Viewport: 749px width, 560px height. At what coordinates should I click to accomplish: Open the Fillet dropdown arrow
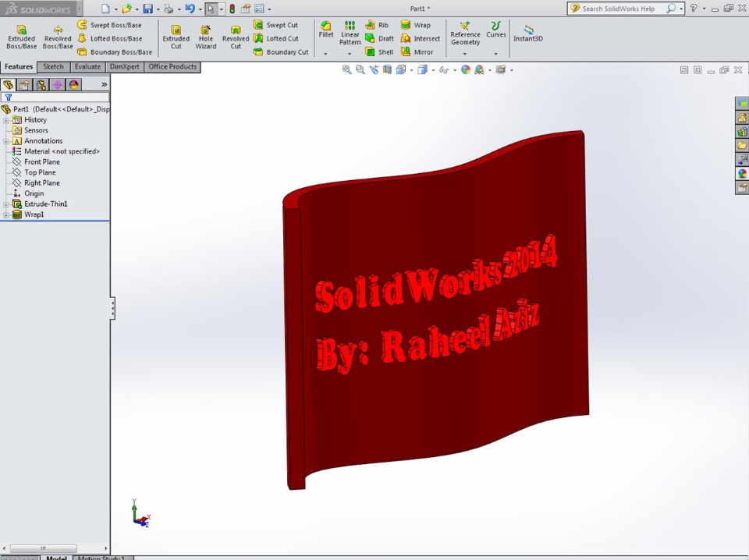tap(326, 54)
